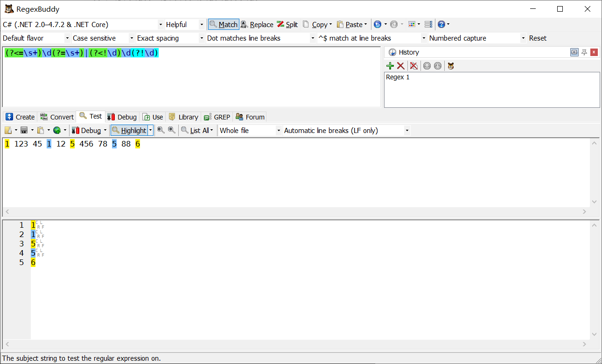
Task: Click the test pane horizontal scrollbar
Action: point(296,211)
